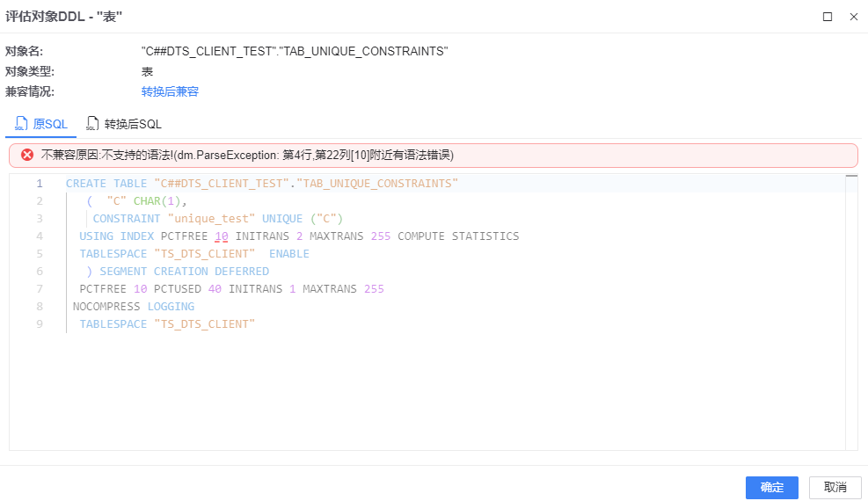
Task: Click "unique_test" constraint name in code
Action: click(211, 219)
